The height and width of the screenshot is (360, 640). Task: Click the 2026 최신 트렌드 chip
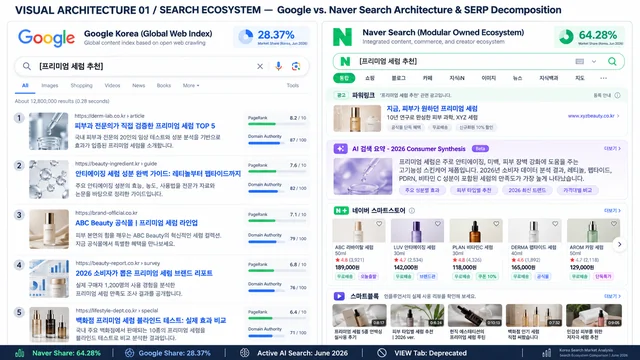point(527,190)
